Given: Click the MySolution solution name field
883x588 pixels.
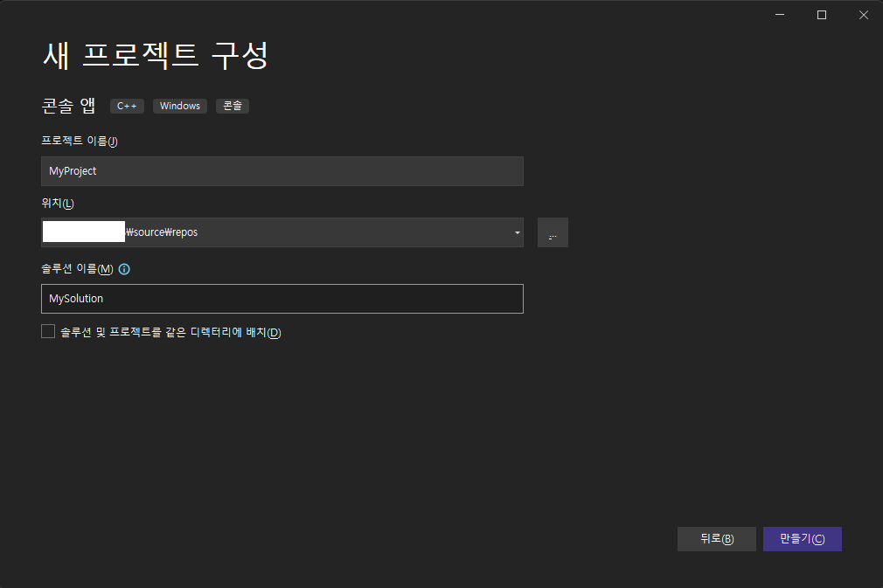Looking at the screenshot, I should [282, 299].
